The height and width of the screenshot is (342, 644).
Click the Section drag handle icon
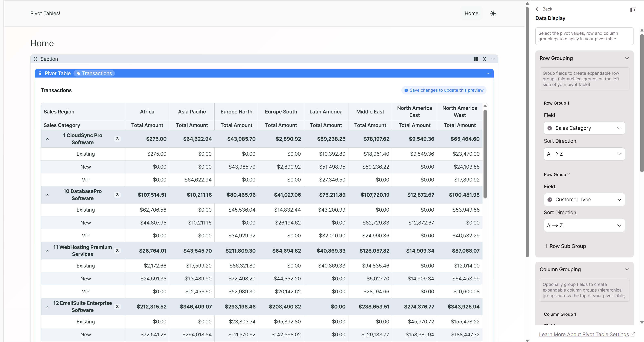click(36, 59)
